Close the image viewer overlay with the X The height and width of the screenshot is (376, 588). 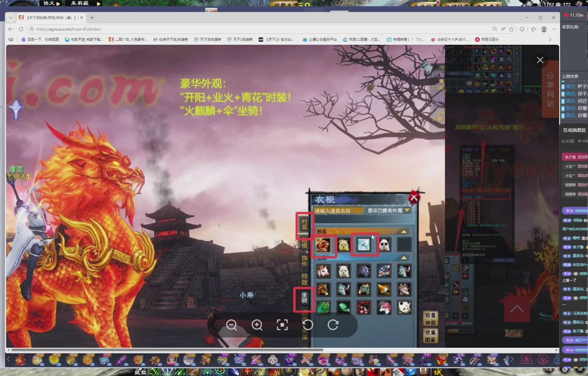click(540, 60)
